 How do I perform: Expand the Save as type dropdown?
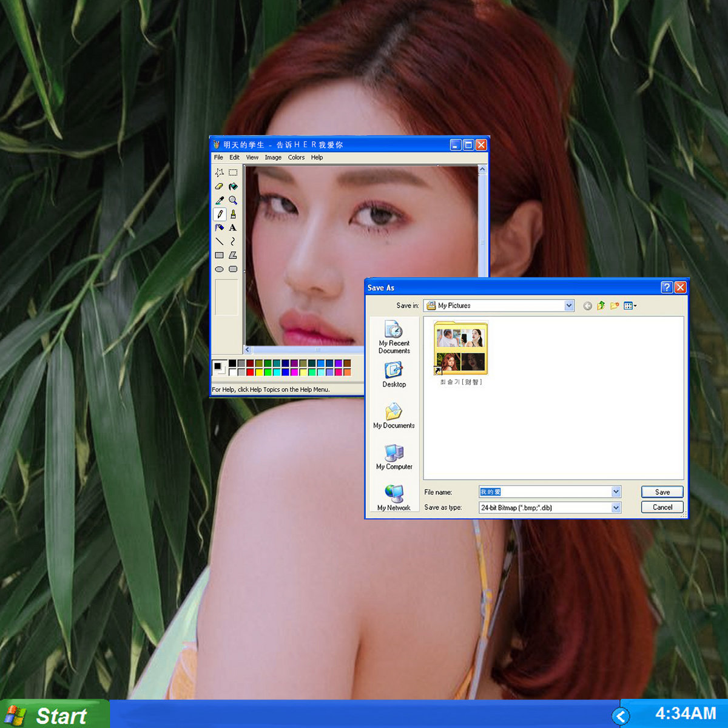(x=616, y=508)
